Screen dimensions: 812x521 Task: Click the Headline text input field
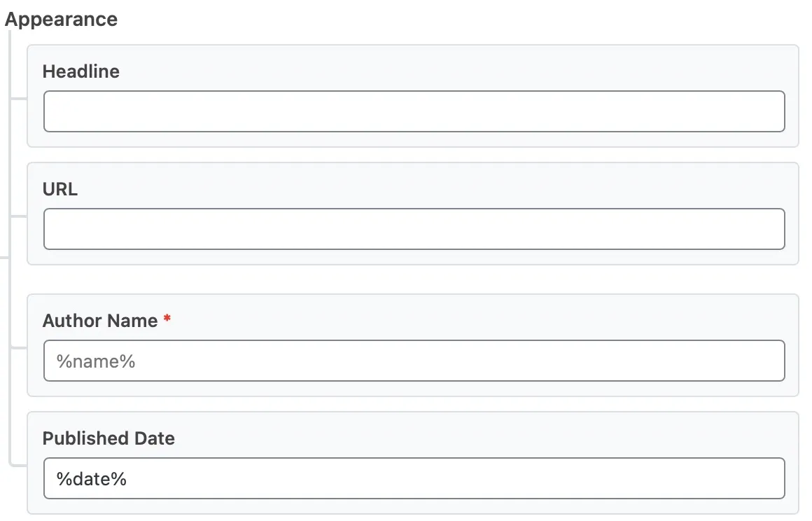pyautogui.click(x=414, y=111)
